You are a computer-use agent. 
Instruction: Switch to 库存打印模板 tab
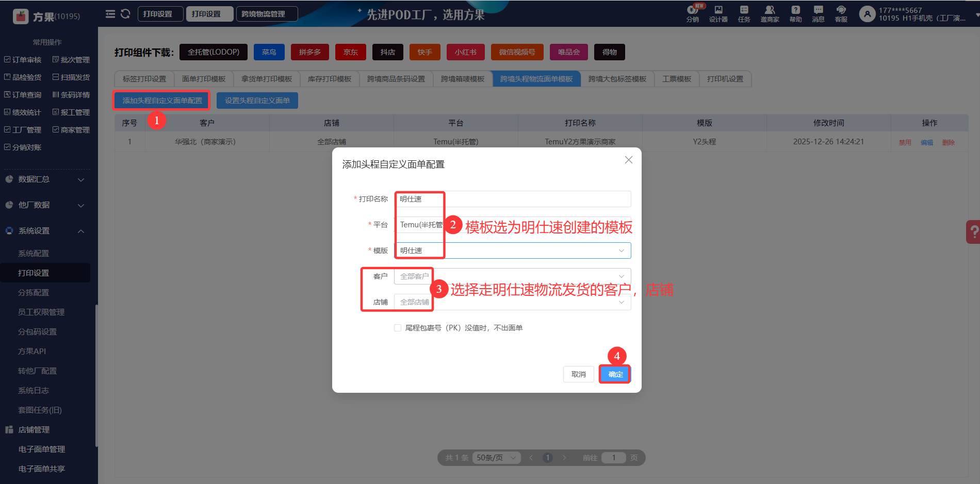(330, 79)
